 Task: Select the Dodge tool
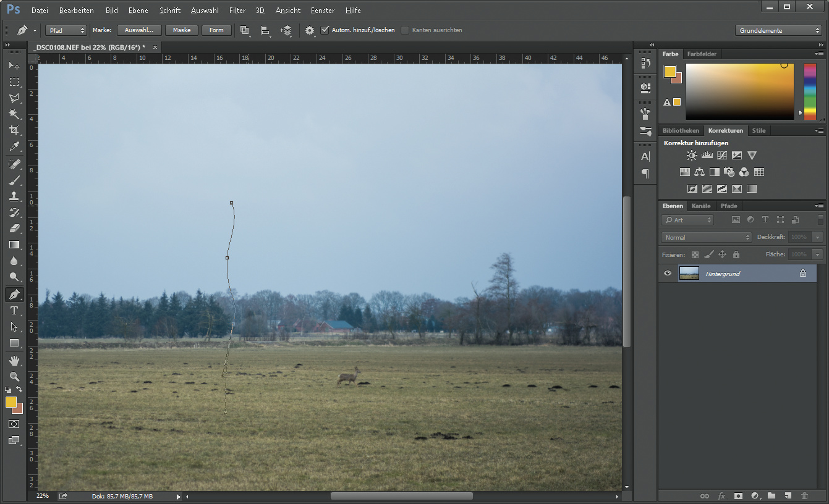pos(14,277)
